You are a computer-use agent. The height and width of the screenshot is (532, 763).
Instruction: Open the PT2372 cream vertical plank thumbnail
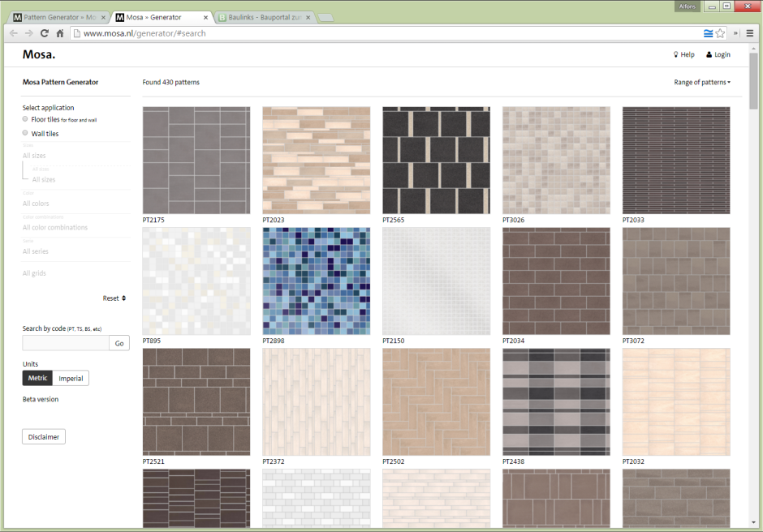317,401
